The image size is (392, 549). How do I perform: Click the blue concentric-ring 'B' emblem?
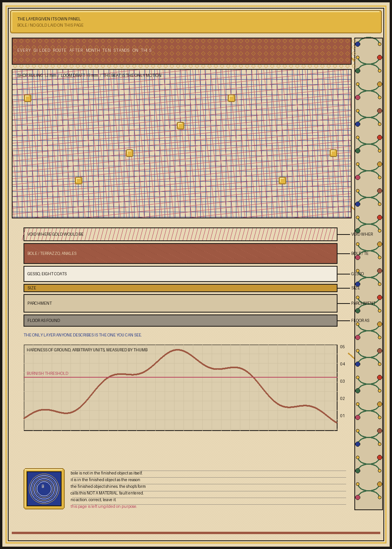(44, 489)
